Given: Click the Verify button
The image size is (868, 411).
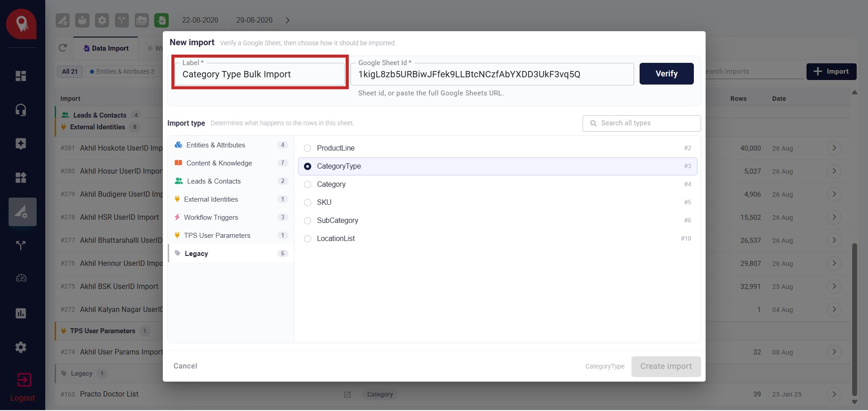Looking at the screenshot, I should pos(666,74).
